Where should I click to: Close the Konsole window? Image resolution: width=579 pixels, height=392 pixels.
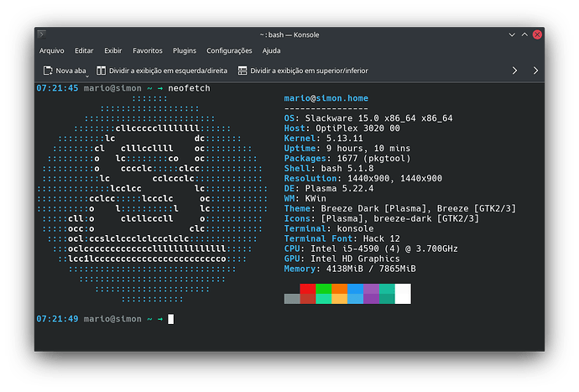pyautogui.click(x=537, y=34)
